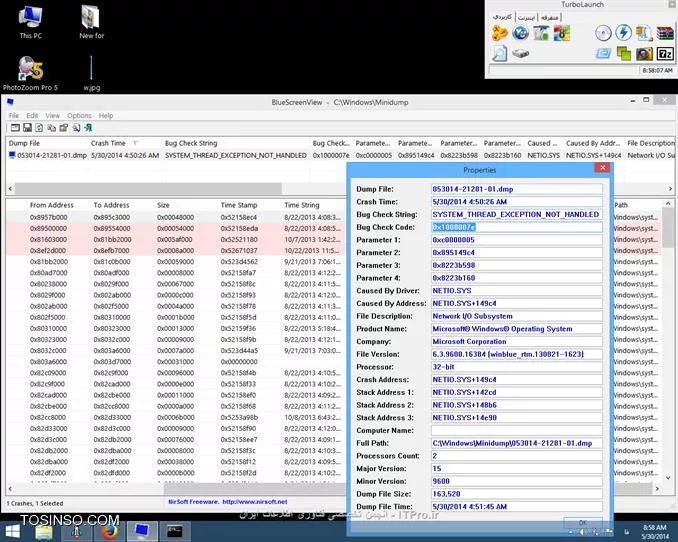Screen dimensions: 678x542
Task: Open Firefox from the taskbar
Action: tap(110, 531)
